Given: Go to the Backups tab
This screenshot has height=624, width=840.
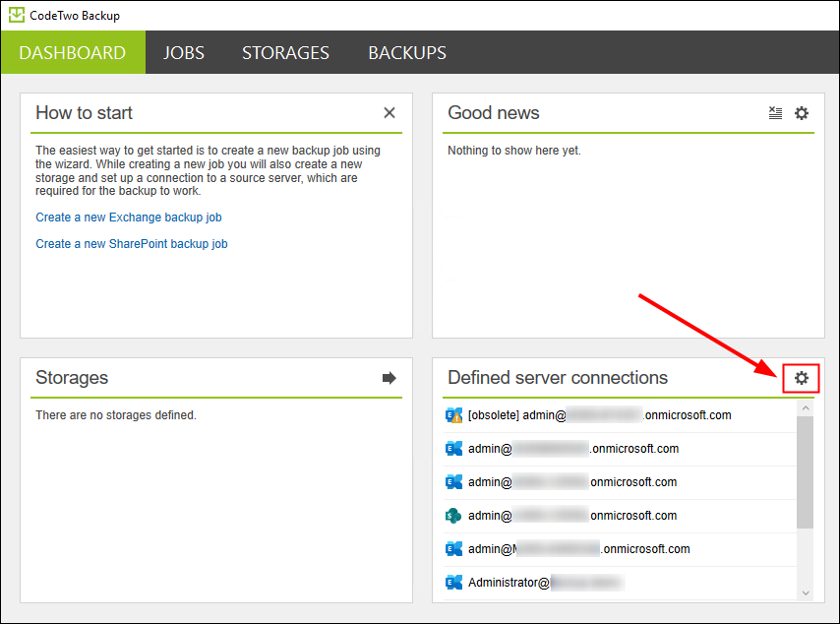Looking at the screenshot, I should coord(407,52).
